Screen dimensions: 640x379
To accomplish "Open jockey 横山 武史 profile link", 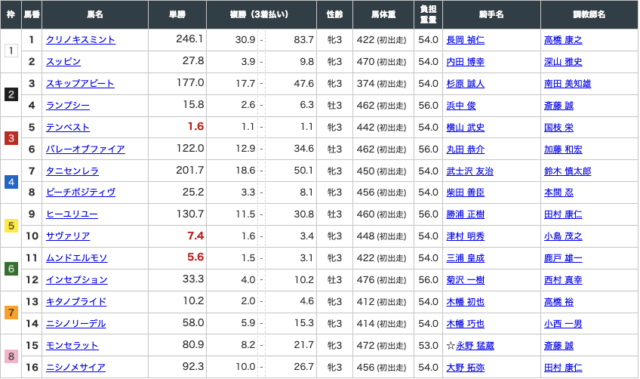I will [x=465, y=128].
